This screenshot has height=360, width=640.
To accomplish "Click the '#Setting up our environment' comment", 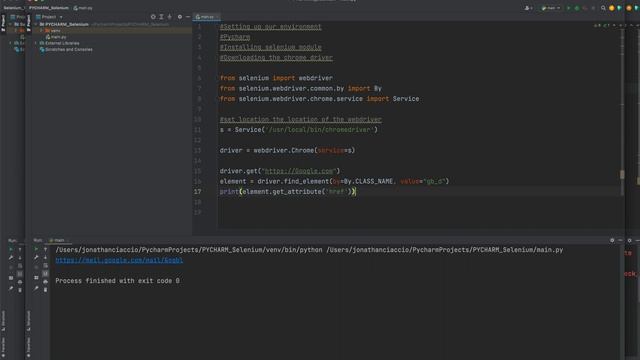I will point(271,27).
